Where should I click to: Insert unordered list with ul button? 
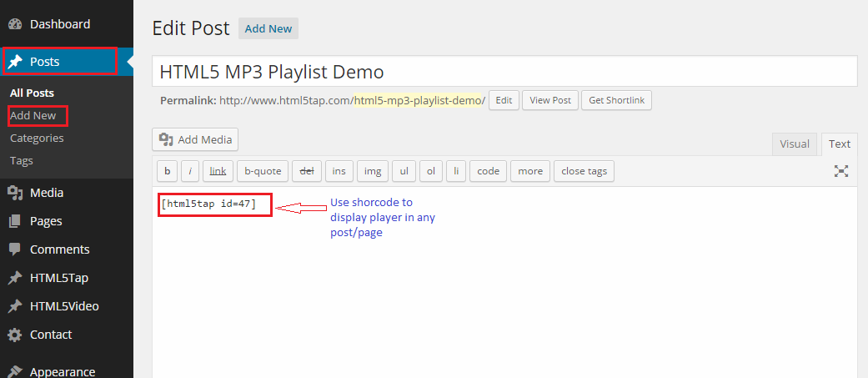(404, 171)
